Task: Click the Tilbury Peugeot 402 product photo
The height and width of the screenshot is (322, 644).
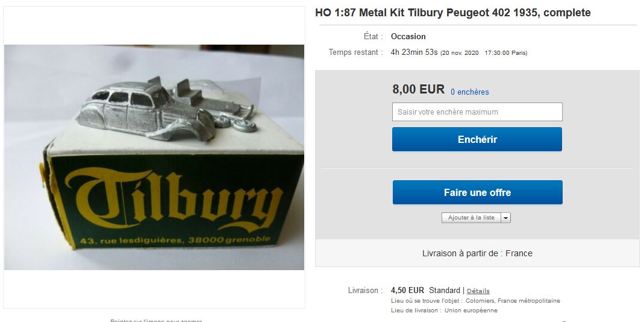Action: [x=154, y=157]
